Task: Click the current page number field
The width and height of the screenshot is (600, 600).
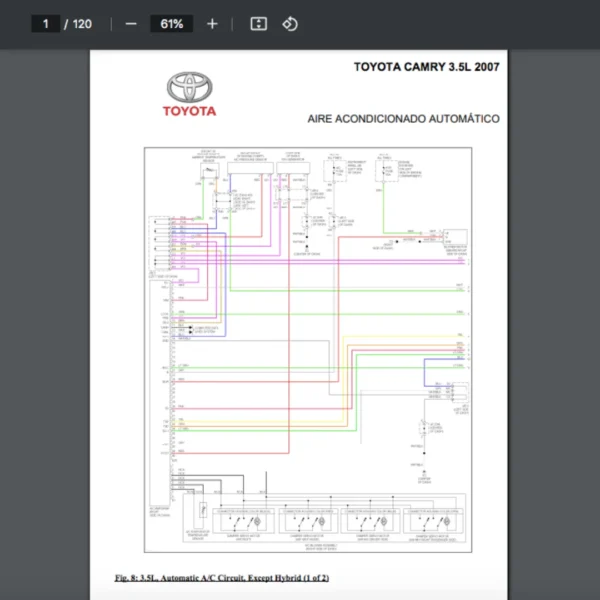Action: point(45,23)
